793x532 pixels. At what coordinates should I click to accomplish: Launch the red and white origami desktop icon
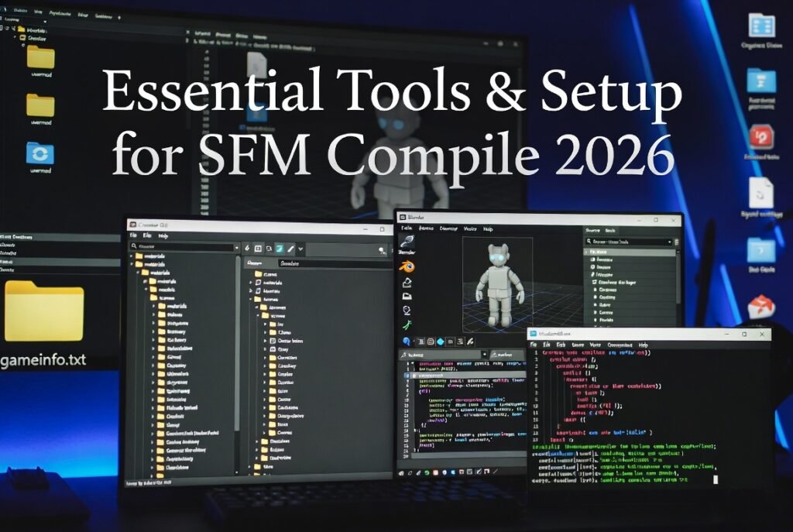[761, 307]
